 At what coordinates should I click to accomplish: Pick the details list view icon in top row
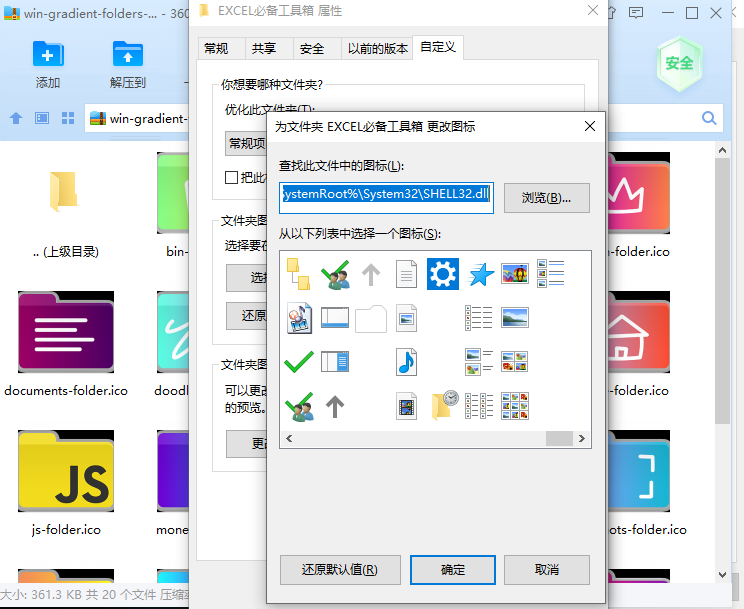click(x=550, y=273)
